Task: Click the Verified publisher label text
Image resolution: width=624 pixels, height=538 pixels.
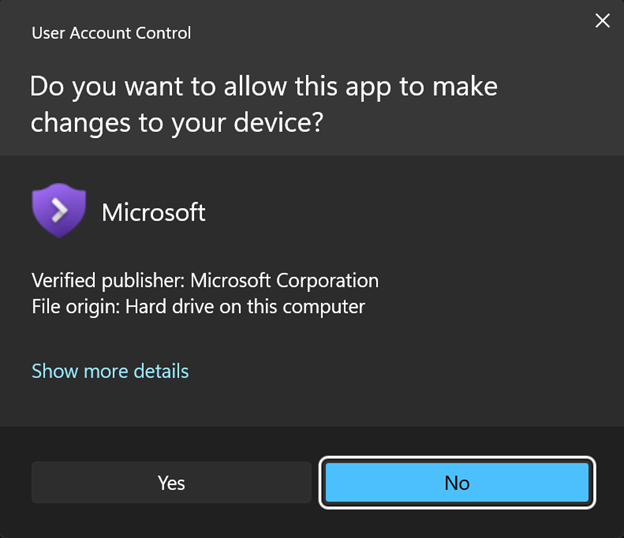Action: (x=108, y=280)
